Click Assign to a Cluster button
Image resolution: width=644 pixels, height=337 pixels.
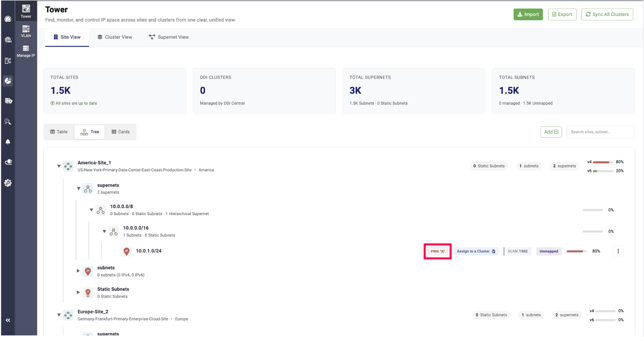476,251
